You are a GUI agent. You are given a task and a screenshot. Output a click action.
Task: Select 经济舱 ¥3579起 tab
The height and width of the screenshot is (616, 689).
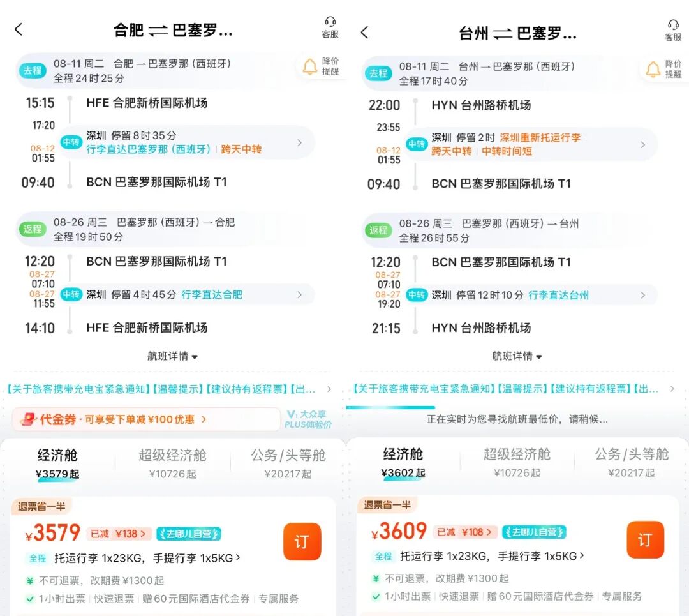pyautogui.click(x=57, y=464)
